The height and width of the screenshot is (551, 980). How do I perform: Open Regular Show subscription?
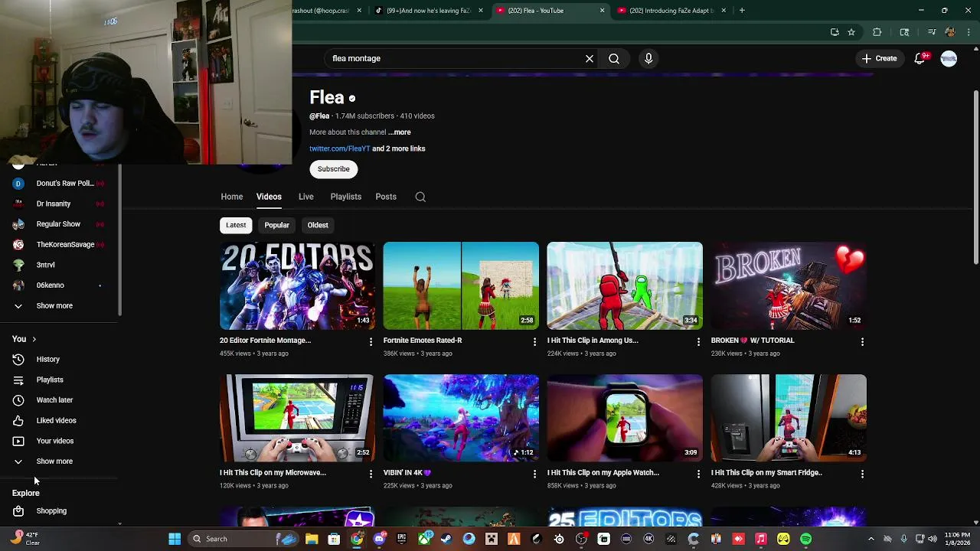coord(60,224)
